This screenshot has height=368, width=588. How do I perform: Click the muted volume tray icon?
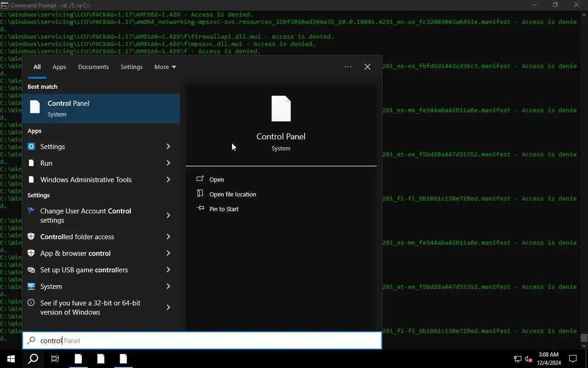[529, 359]
